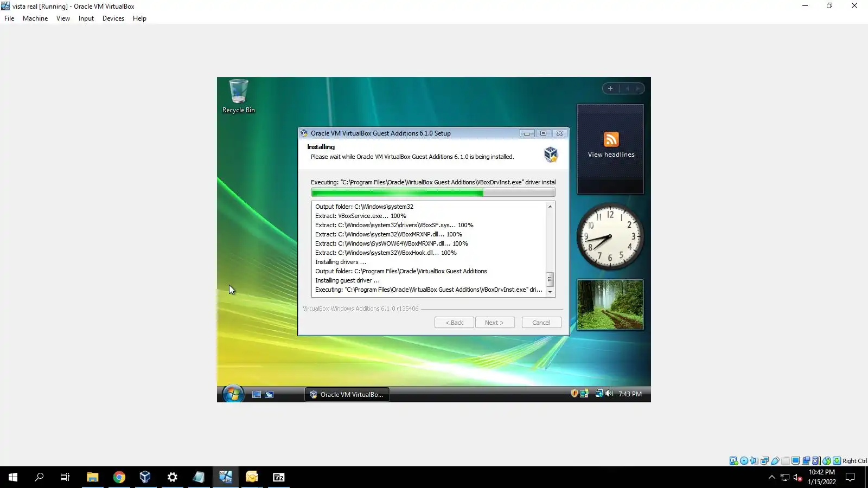Click the Vista taskbar clock

630,394
